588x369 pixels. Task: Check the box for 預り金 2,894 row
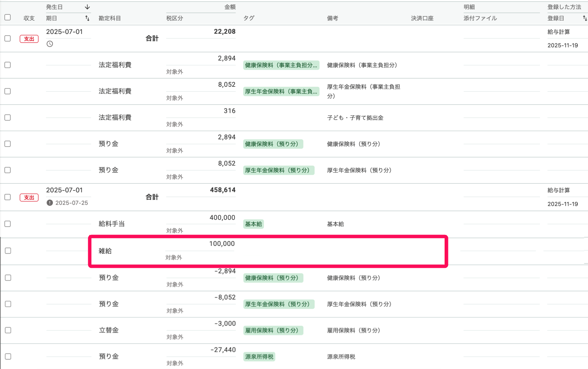click(8, 144)
